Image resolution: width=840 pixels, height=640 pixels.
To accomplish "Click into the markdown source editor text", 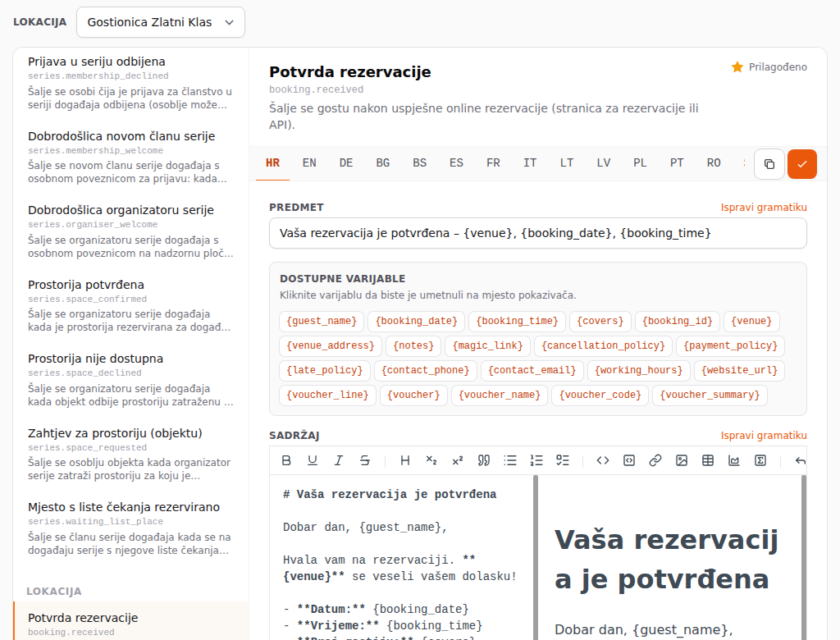I will click(x=402, y=557).
